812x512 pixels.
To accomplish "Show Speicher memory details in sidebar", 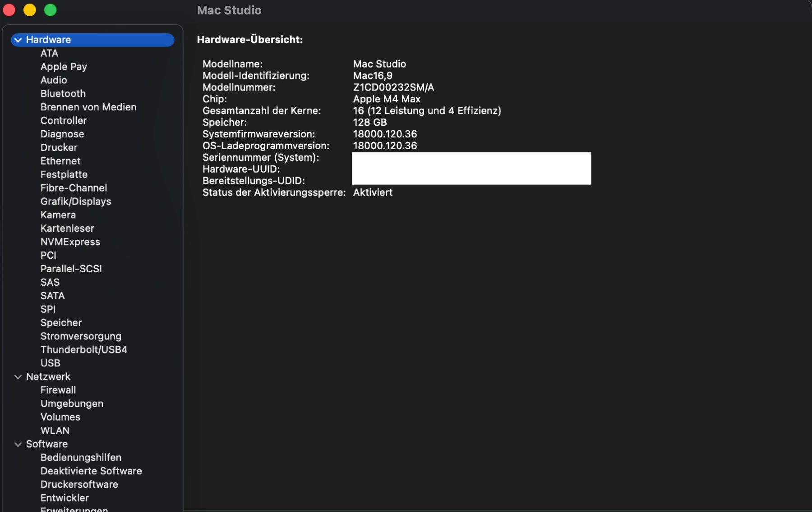I will point(61,323).
